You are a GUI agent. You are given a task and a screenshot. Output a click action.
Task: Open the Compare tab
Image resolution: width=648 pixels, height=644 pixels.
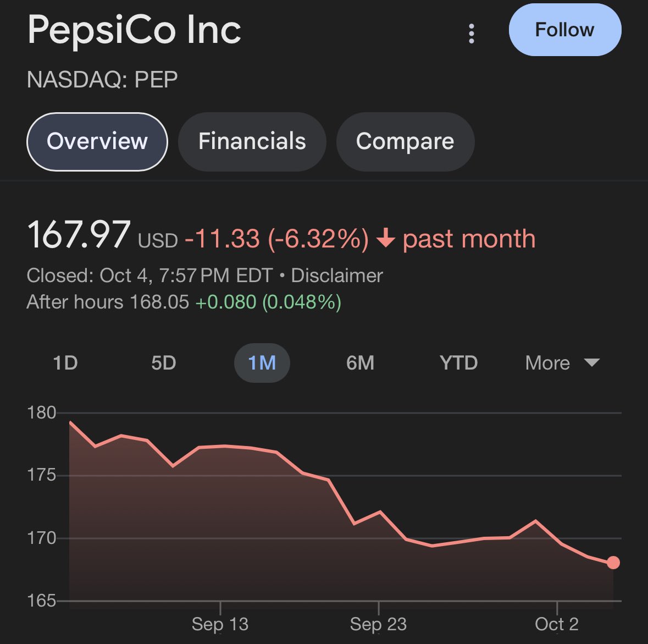pos(405,141)
